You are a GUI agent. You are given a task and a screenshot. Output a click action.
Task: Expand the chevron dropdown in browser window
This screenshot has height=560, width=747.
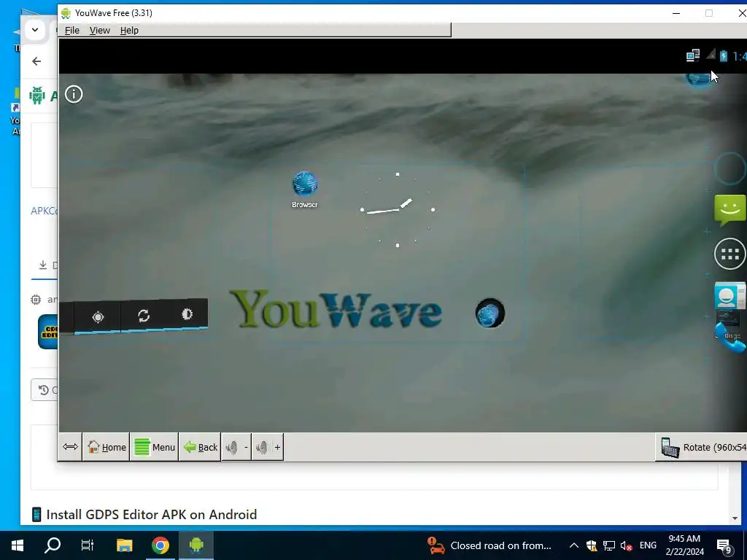pyautogui.click(x=35, y=30)
